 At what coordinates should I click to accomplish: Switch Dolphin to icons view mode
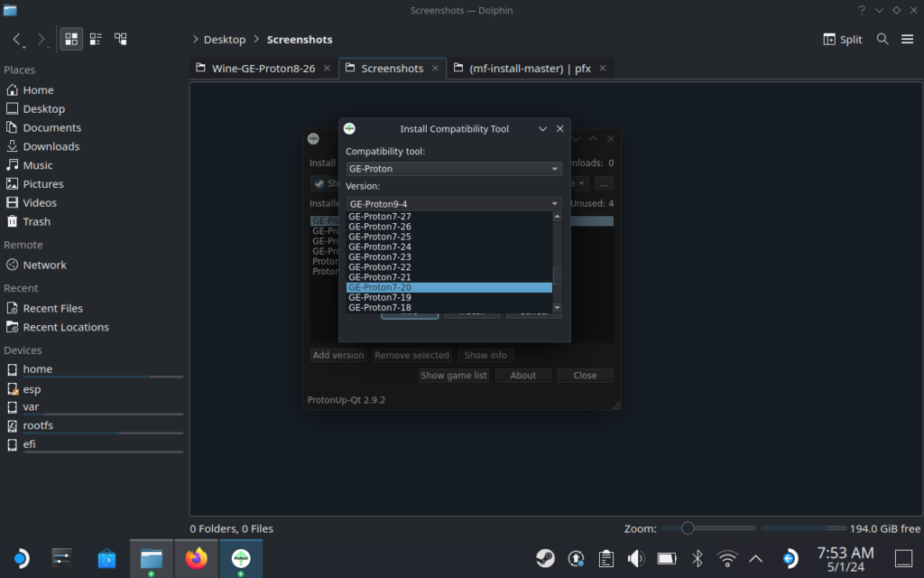tap(71, 40)
